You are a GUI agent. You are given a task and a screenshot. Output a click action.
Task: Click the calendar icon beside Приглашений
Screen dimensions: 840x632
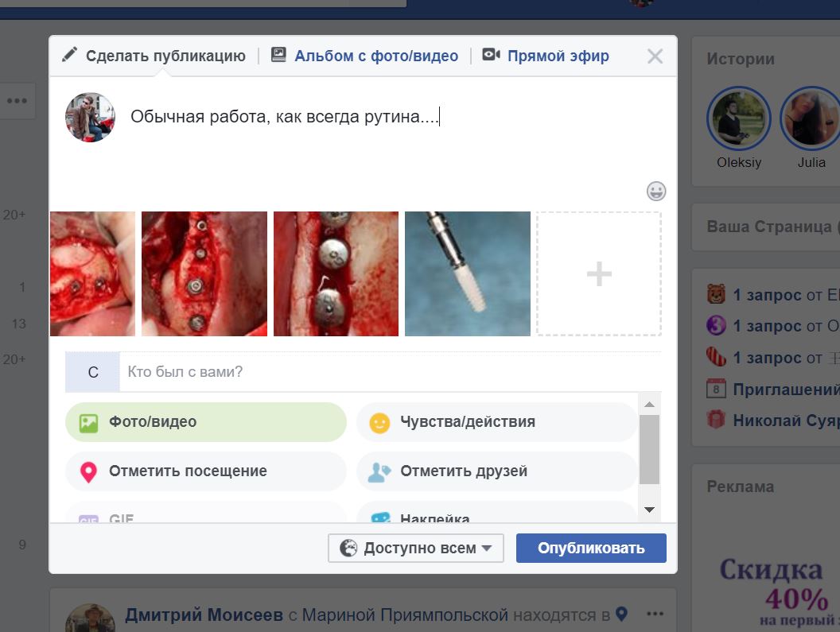click(716, 390)
